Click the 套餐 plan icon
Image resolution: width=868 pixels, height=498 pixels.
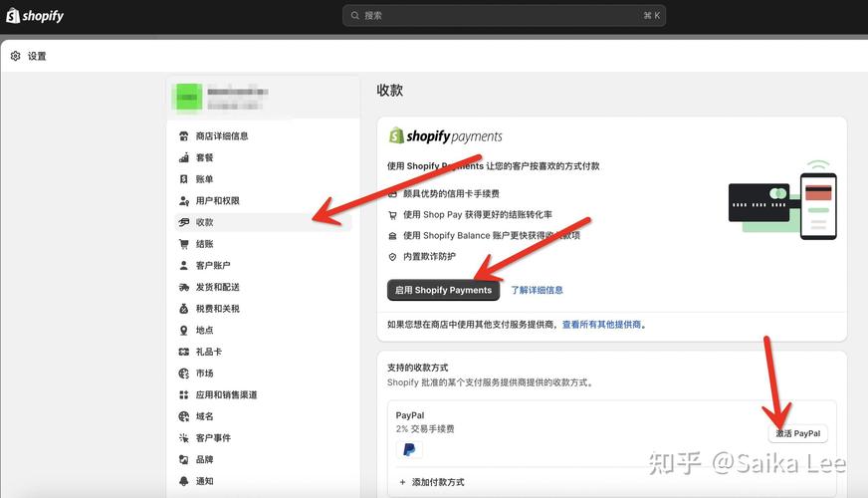pos(184,157)
